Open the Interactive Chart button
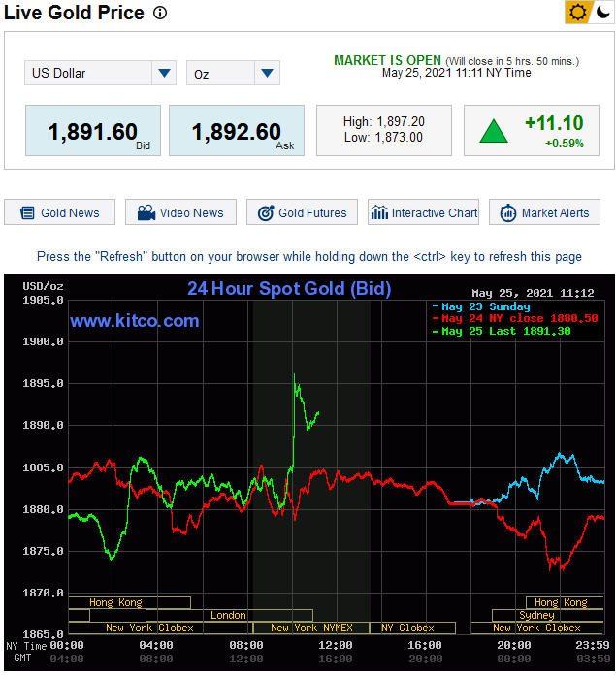 pyautogui.click(x=423, y=212)
